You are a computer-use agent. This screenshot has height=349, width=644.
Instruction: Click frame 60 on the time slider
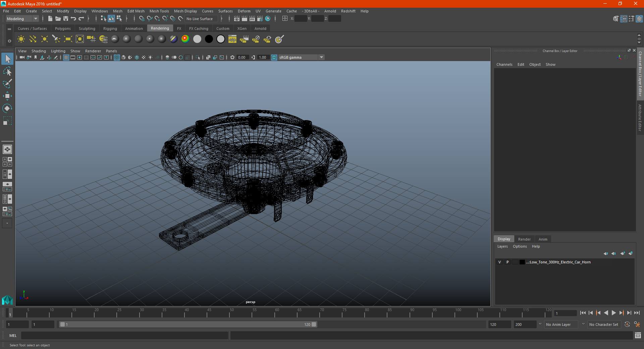point(275,313)
